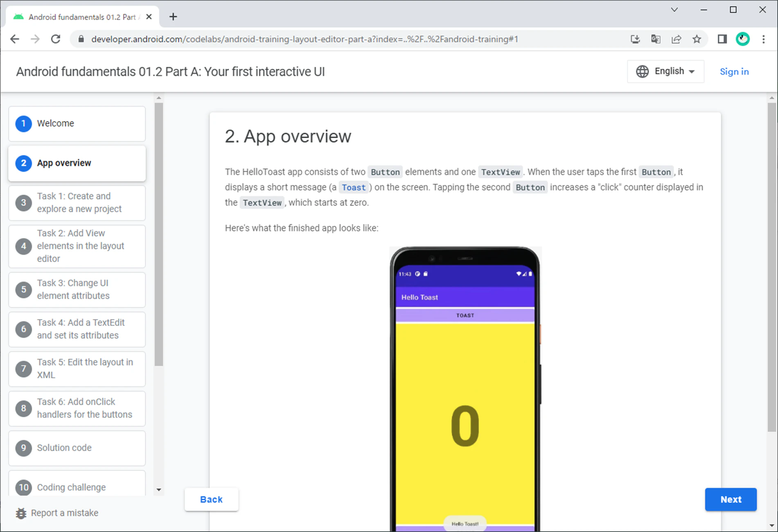Open Task 4: Add a TextEdit step
This screenshot has width=778, height=532.
pyautogui.click(x=77, y=329)
